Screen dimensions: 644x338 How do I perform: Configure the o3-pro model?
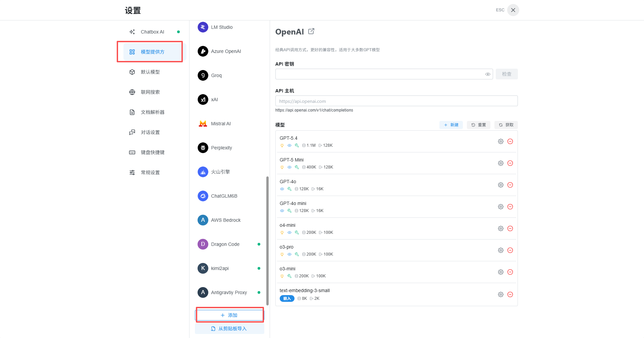pos(501,250)
